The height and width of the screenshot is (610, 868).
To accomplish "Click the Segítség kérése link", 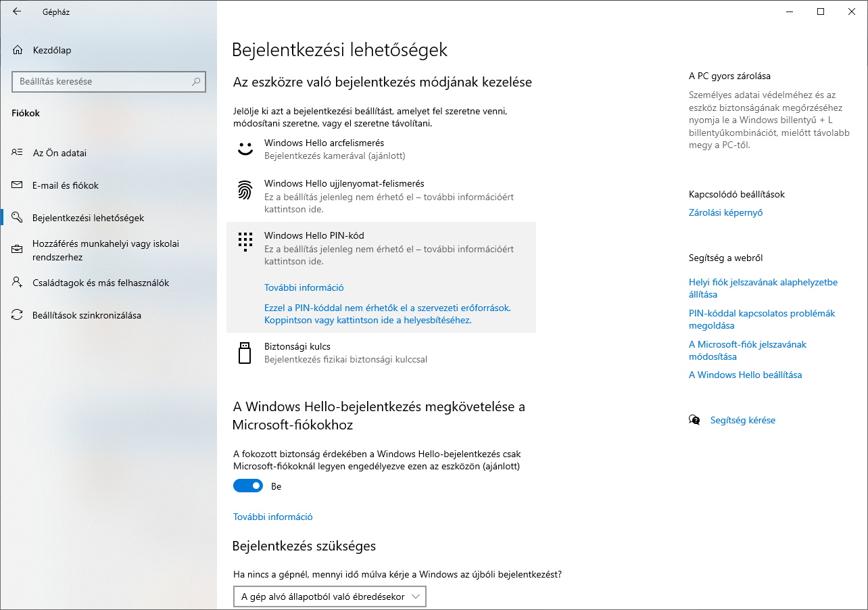I will [742, 420].
